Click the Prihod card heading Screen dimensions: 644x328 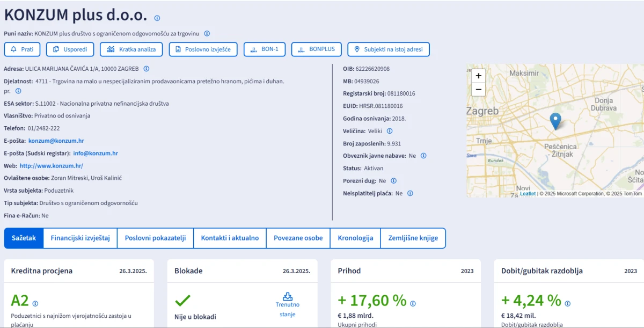(349, 271)
